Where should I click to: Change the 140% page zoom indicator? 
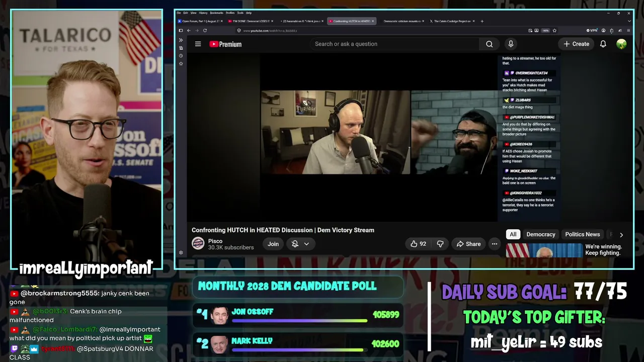[x=545, y=31]
